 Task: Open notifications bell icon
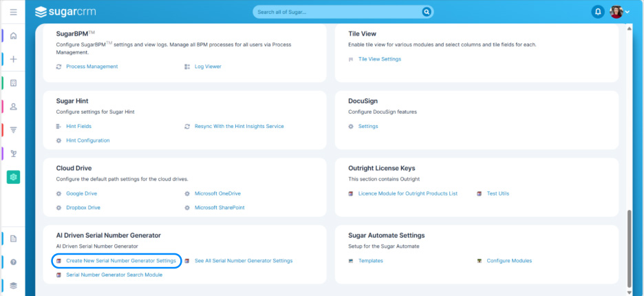[597, 12]
